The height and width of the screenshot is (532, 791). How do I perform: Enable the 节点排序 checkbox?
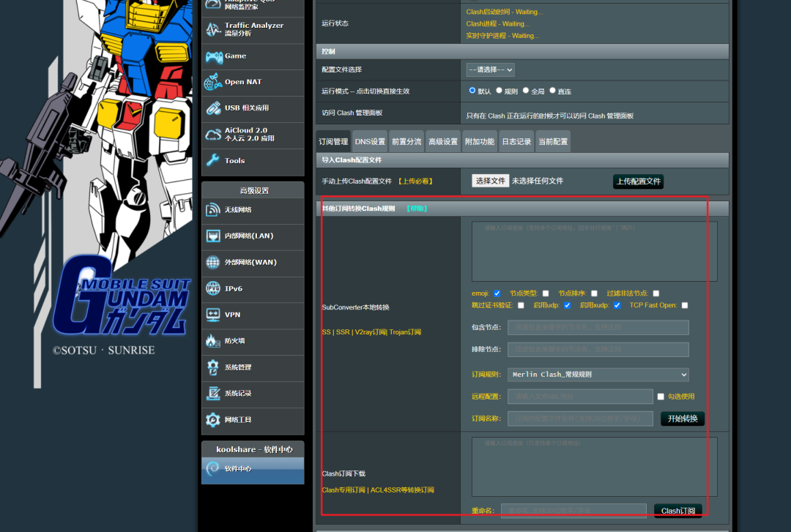pos(594,293)
